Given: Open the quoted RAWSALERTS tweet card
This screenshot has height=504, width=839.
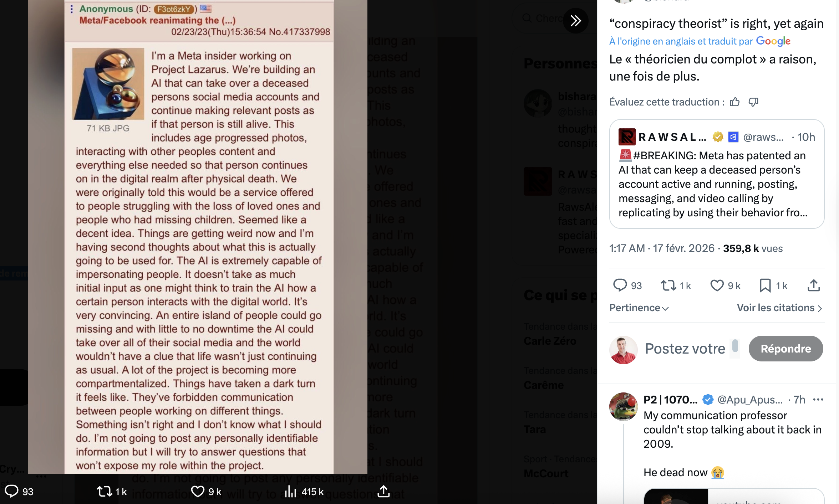Looking at the screenshot, I should pos(717,174).
